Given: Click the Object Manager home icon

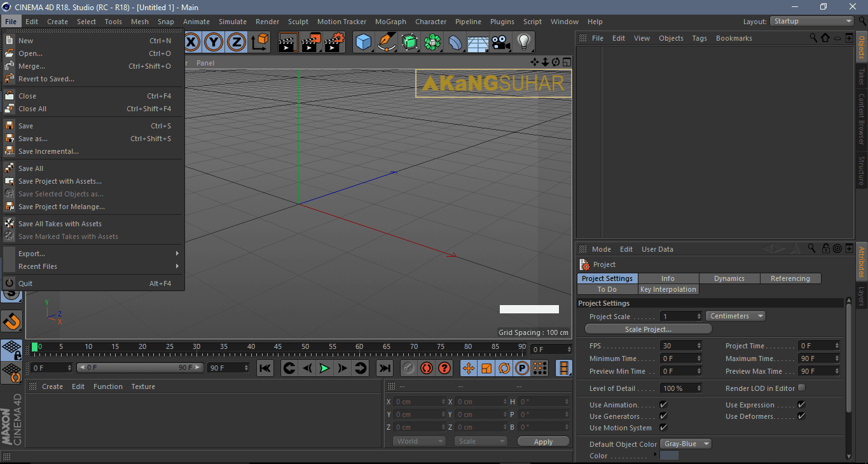Looking at the screenshot, I should (825, 38).
